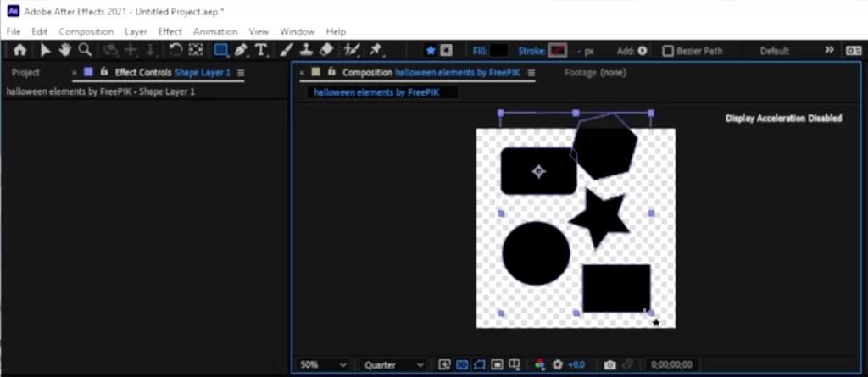Click the +0.0 exposure value
Image resolution: width=868 pixels, height=377 pixels.
click(x=576, y=365)
